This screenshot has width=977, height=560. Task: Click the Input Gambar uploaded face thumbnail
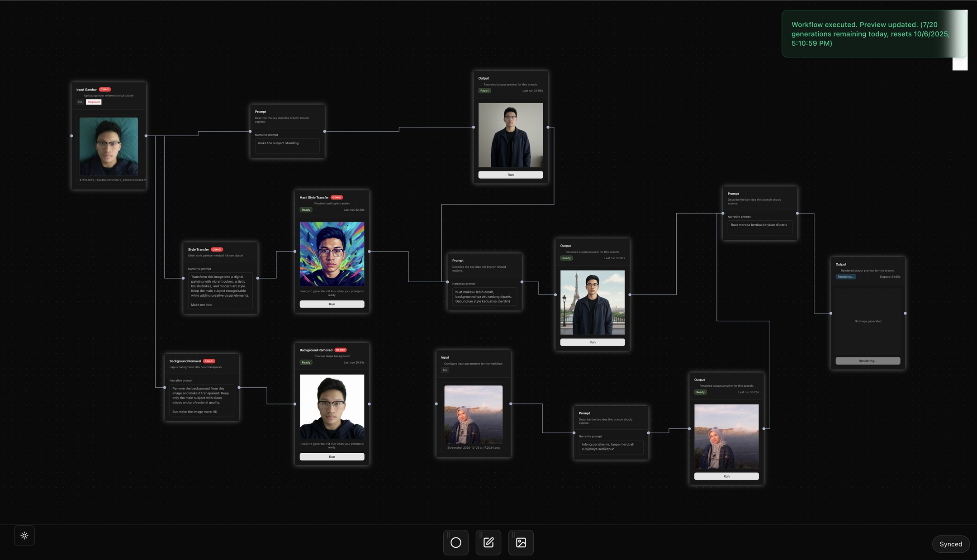point(109,147)
